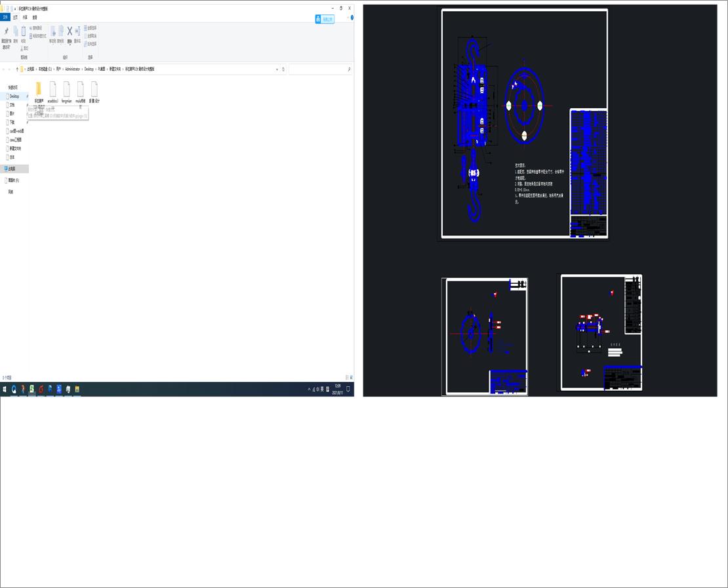Click the taskbar clock and date
The height and width of the screenshot is (588, 728).
[338, 389]
